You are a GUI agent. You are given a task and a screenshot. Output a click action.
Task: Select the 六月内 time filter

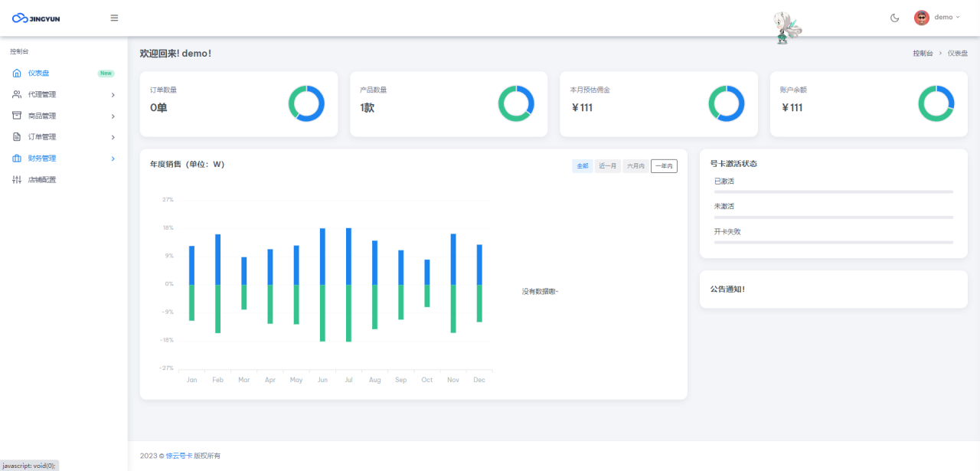[x=635, y=166]
